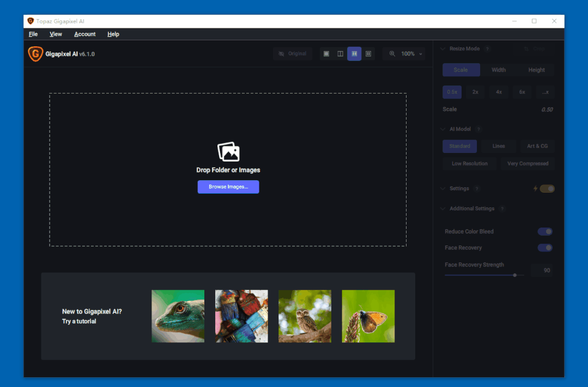This screenshot has width=588, height=387.
Task: Click the Scale value 0.50 field
Action: click(547, 110)
